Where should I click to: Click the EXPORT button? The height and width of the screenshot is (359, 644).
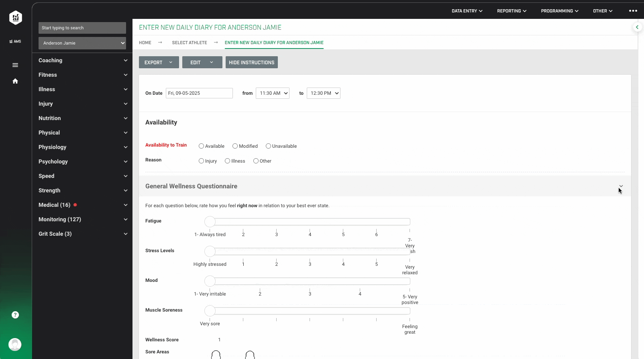click(159, 62)
